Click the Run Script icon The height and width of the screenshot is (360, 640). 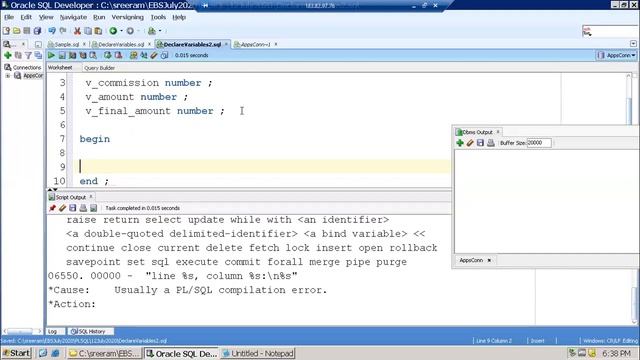click(x=62, y=55)
